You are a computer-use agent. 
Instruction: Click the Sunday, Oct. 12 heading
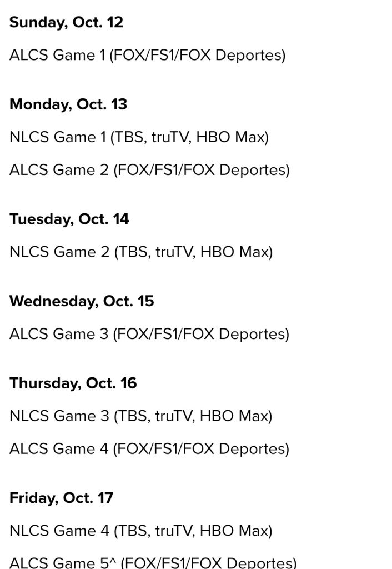pos(66,23)
